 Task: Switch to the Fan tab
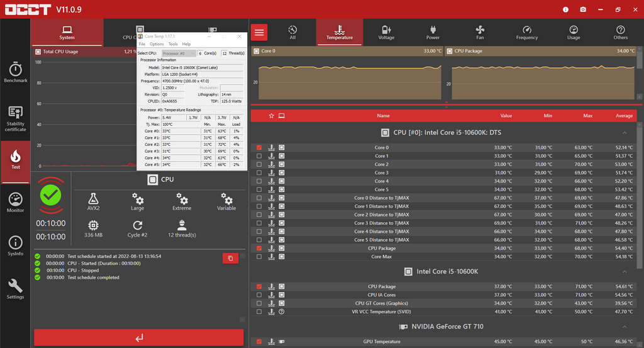[x=480, y=33]
